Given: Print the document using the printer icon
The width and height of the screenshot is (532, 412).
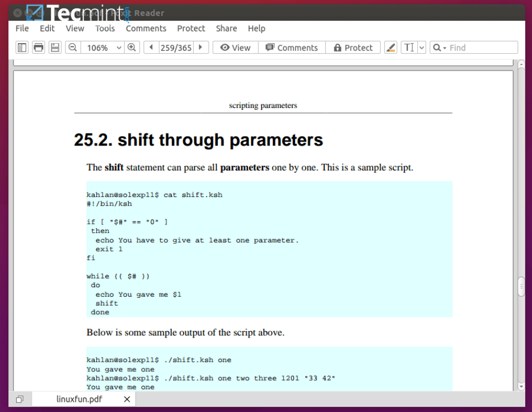Looking at the screenshot, I should click(x=38, y=48).
